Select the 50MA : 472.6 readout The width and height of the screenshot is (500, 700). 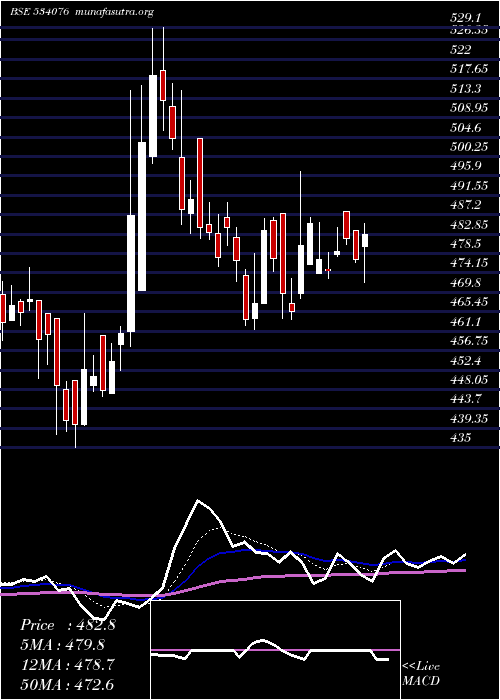(x=68, y=684)
